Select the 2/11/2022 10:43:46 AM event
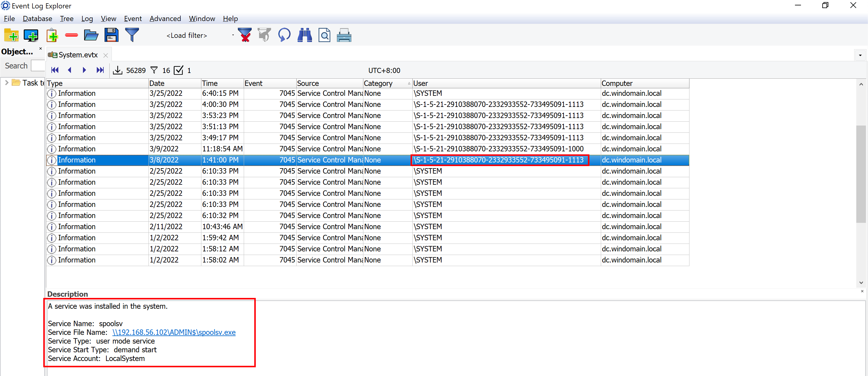 click(x=368, y=226)
